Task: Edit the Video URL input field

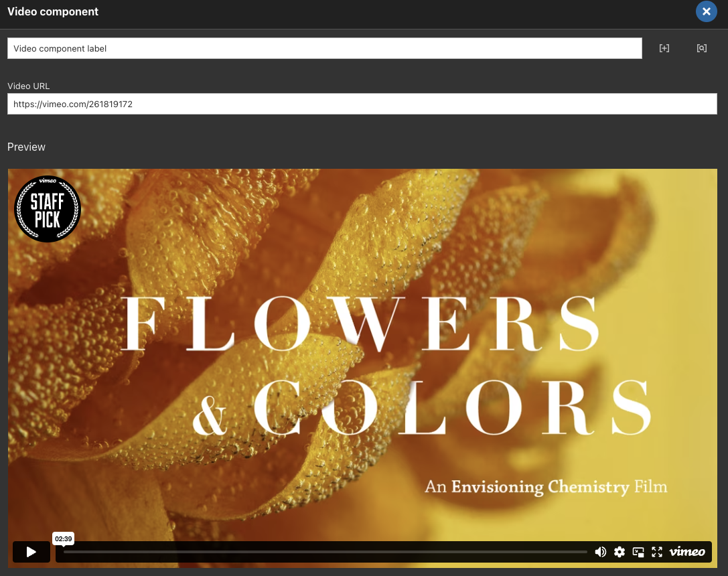Action: [362, 104]
